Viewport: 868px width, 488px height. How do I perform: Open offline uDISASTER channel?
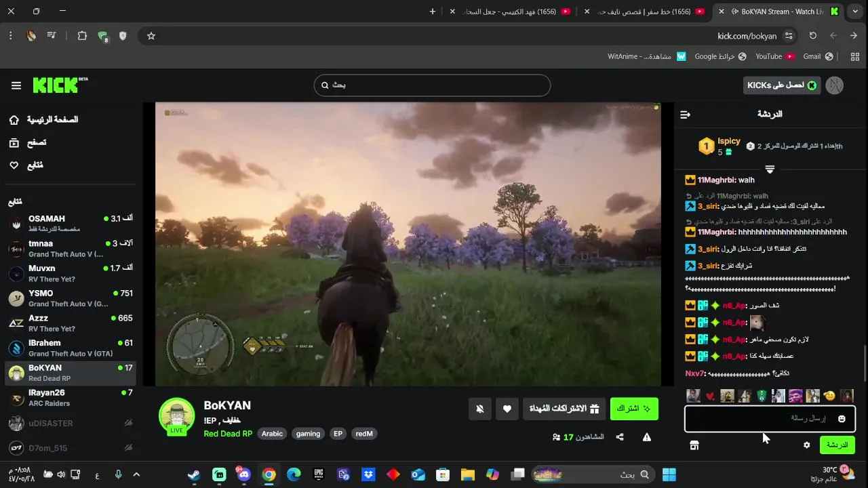point(71,423)
